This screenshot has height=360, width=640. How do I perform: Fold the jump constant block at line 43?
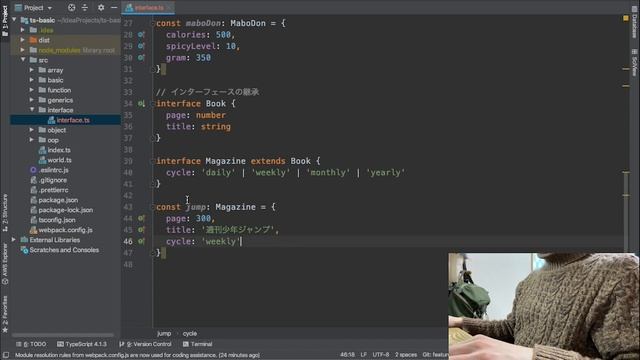(x=153, y=207)
